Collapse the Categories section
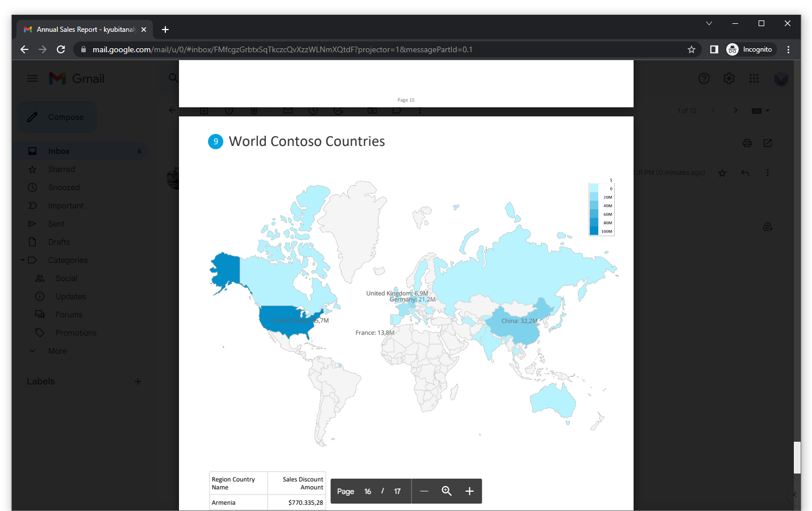812x511 pixels. [23, 260]
